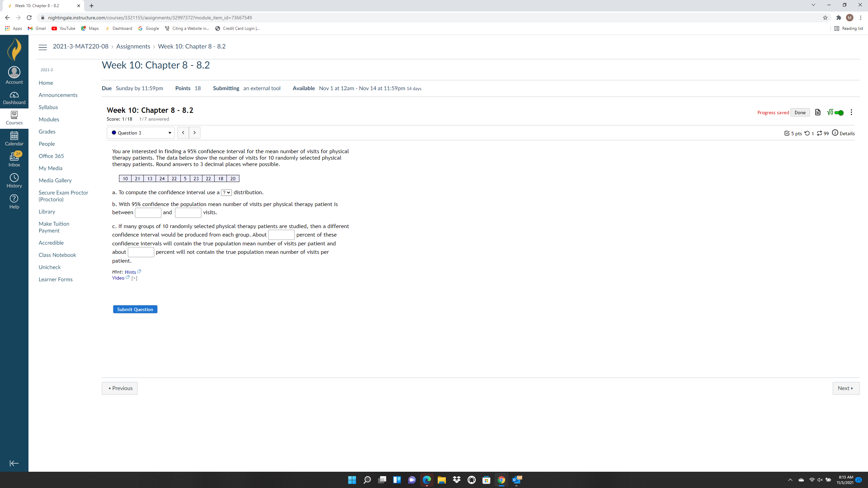This screenshot has width=868, height=488.
Task: Open the Hints link
Action: point(131,272)
